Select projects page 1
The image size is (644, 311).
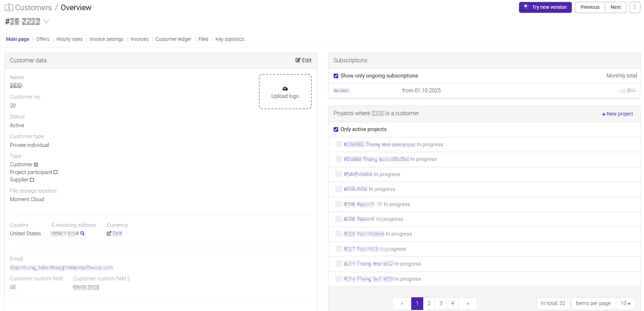point(417,303)
